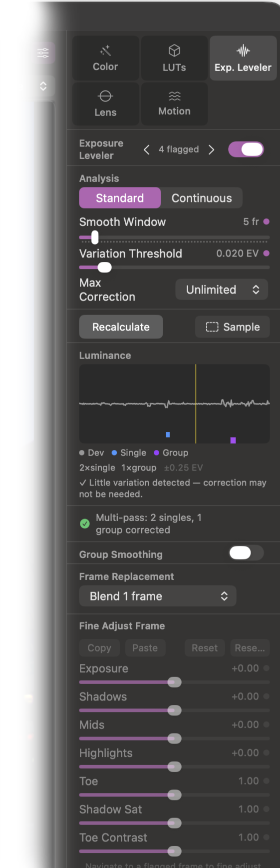Click the Exposure reset dot
This screenshot has width=280, height=868.
pos(267,668)
